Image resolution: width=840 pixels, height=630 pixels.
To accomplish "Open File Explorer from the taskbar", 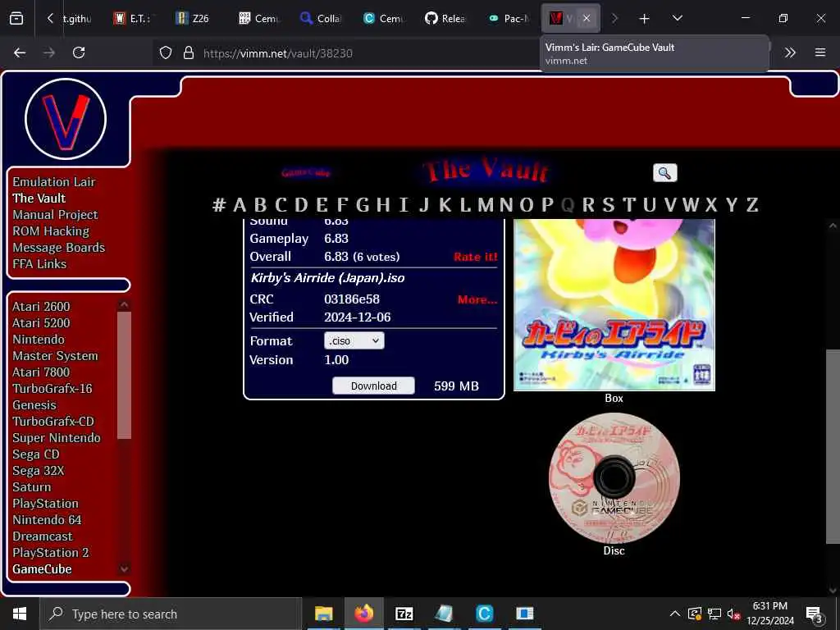I will click(323, 614).
